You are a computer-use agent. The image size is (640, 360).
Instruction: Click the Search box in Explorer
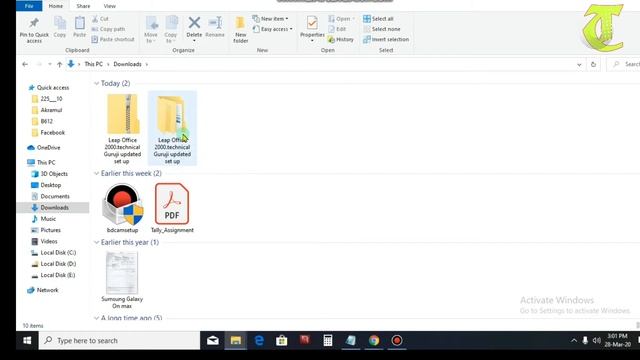[624, 64]
